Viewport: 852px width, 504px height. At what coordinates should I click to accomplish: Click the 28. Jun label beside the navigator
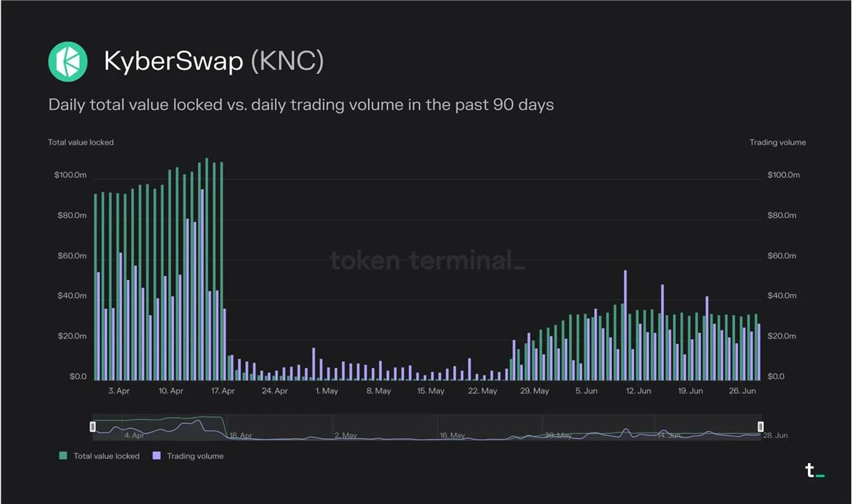(x=775, y=435)
